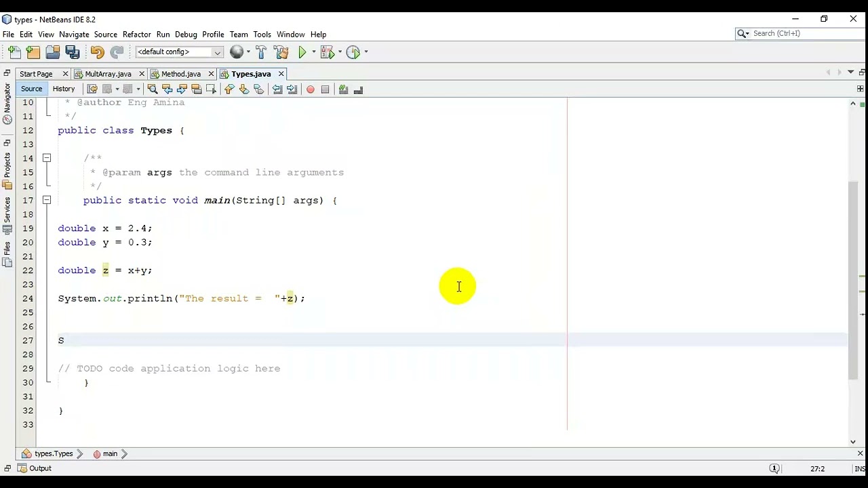The image size is (868, 488).
Task: Toggle the highlight search icon in the editor toolbar
Action: pyautogui.click(x=197, y=89)
